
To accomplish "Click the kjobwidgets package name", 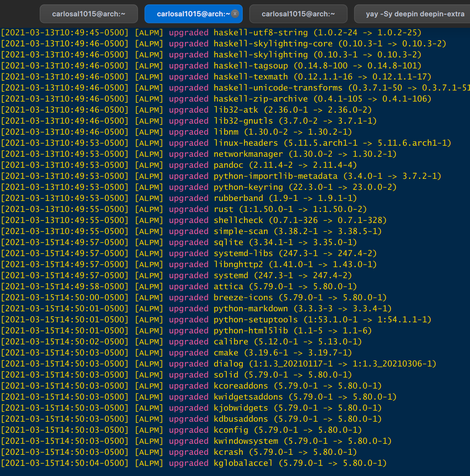I will [x=241, y=408].
